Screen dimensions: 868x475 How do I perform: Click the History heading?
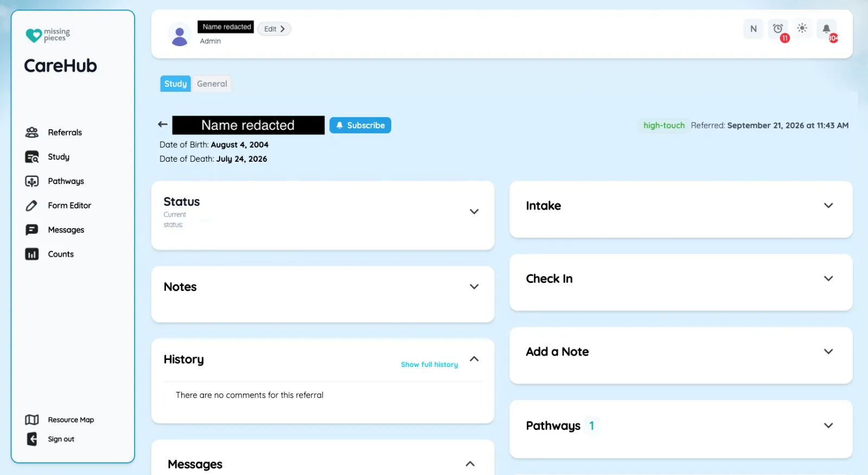tap(184, 359)
